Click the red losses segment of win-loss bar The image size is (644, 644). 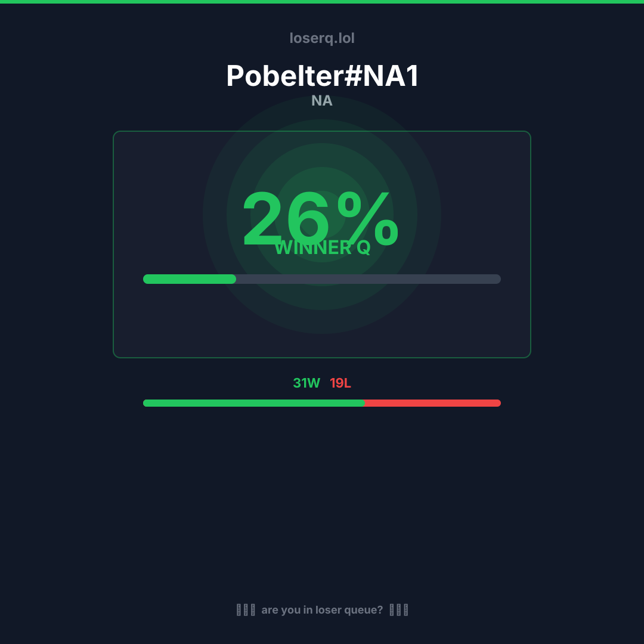pyautogui.click(x=432, y=403)
